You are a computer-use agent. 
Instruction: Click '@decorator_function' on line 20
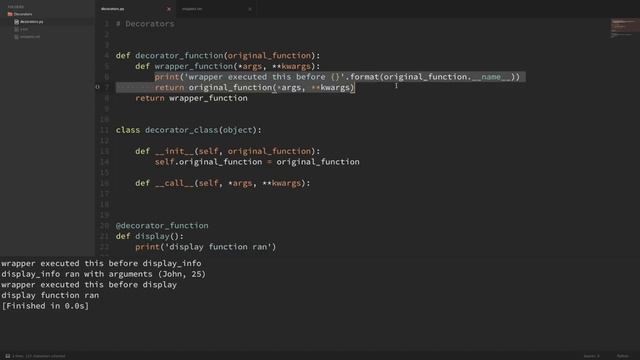click(x=162, y=225)
